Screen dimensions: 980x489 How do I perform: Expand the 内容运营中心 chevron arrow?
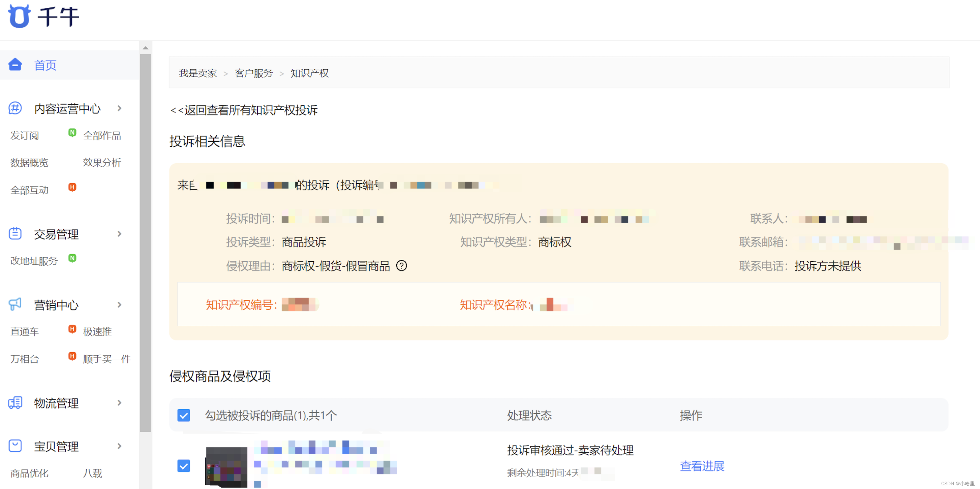click(x=119, y=108)
